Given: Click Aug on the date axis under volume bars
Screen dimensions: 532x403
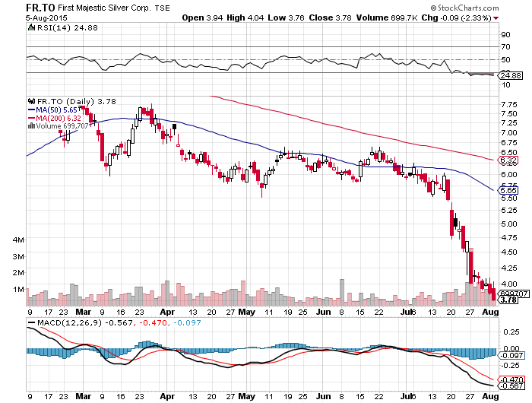Looking at the screenshot, I should [x=491, y=312].
